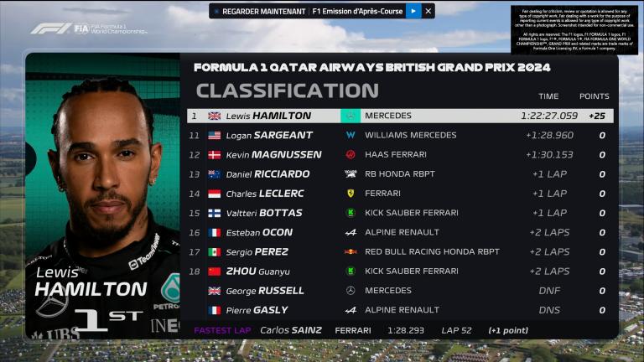Click the USA flag next to Sargeant
The image size is (644, 362).
pyautogui.click(x=215, y=136)
